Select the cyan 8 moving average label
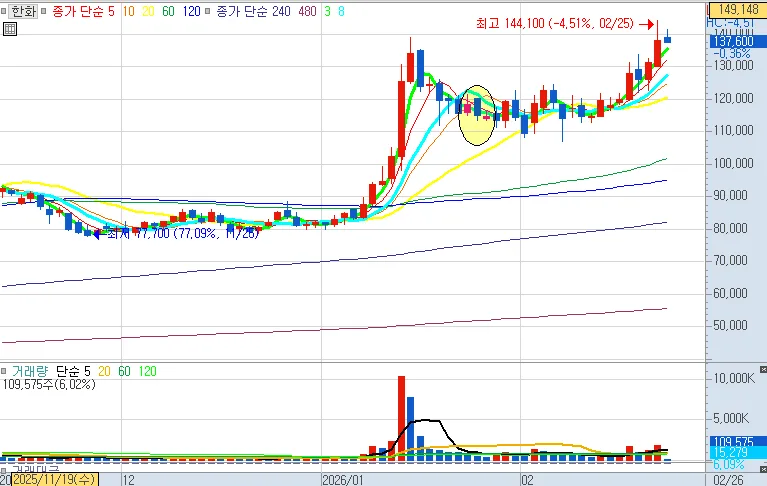Image resolution: width=767 pixels, height=486 pixels. pyautogui.click(x=339, y=11)
